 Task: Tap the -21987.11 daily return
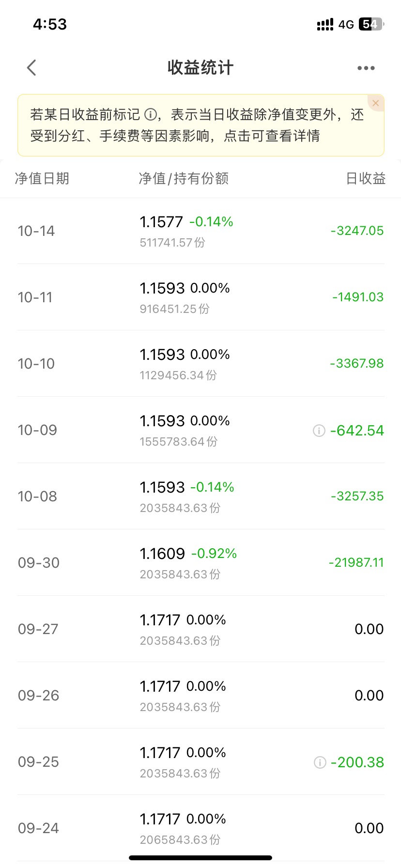click(356, 562)
